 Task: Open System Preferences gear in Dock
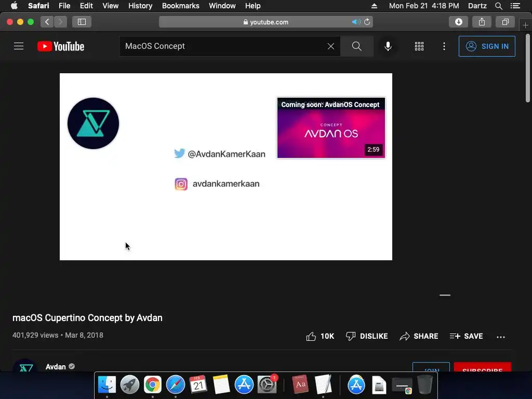click(267, 384)
